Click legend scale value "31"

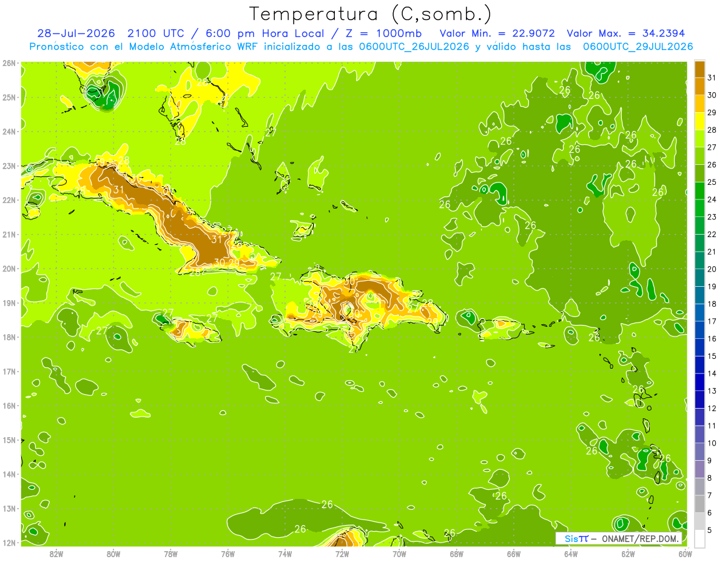tap(712, 78)
